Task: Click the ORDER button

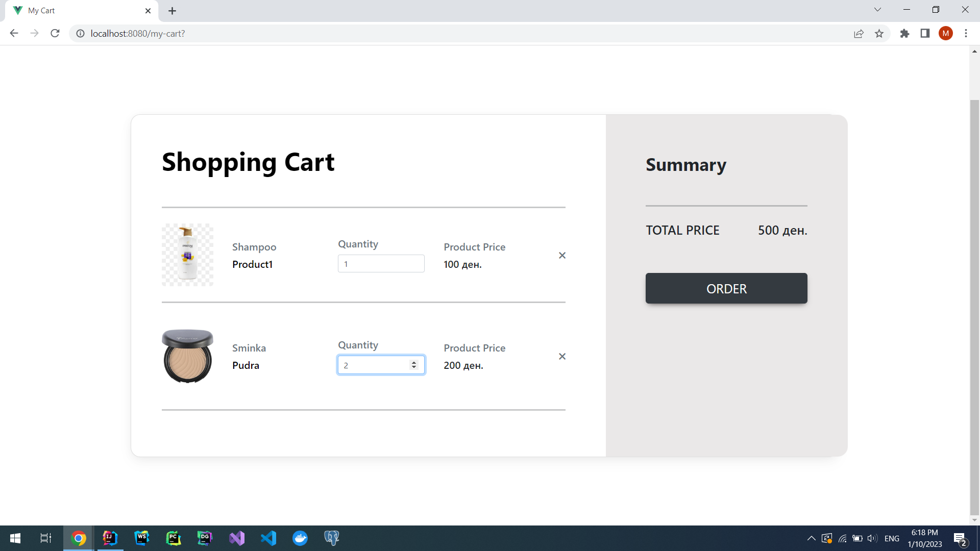Action: click(x=726, y=289)
